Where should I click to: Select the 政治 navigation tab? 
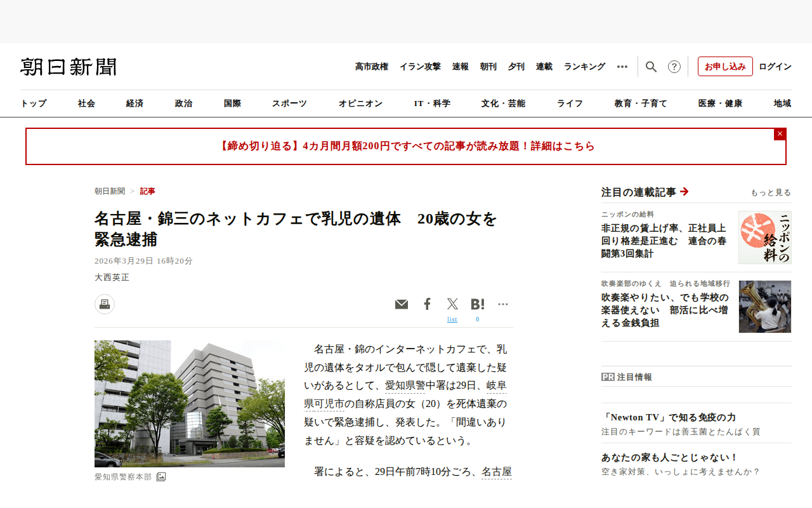click(x=183, y=104)
